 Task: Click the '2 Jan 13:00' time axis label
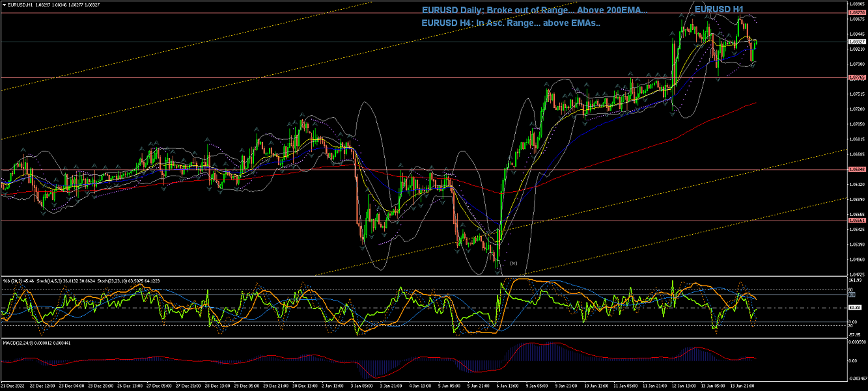pyautogui.click(x=334, y=386)
